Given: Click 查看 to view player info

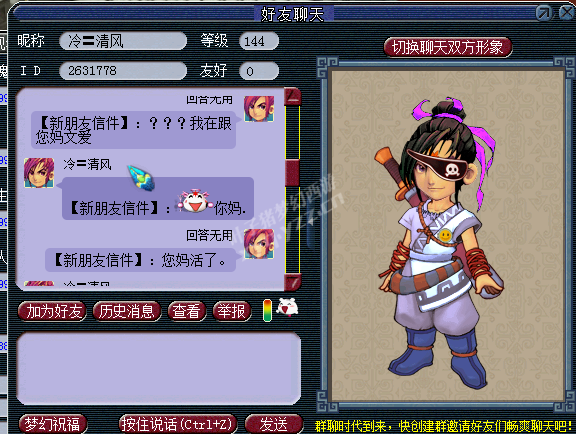Looking at the screenshot, I should pos(187,312).
